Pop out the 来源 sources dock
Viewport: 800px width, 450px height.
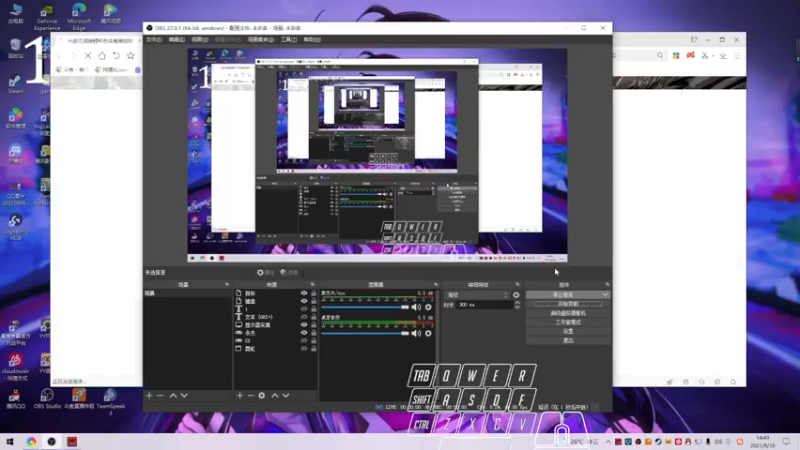point(313,284)
